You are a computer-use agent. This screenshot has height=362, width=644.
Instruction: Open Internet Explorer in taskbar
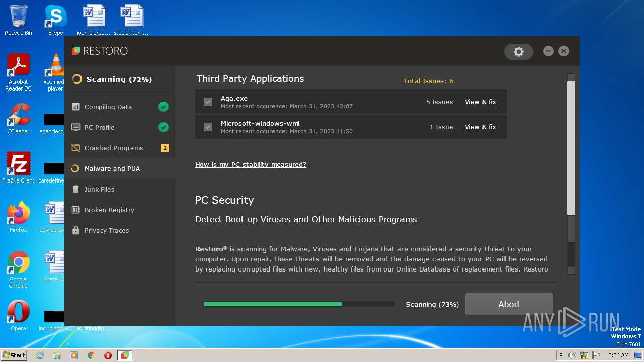[x=40, y=355]
